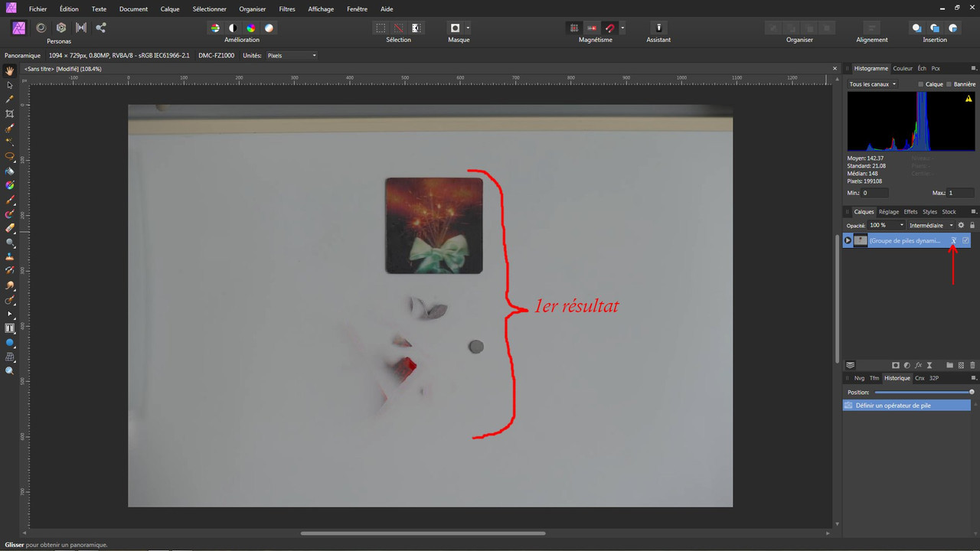Open the Opacité 100% dropdown
Viewport: 980px width, 551px height.
(887, 225)
